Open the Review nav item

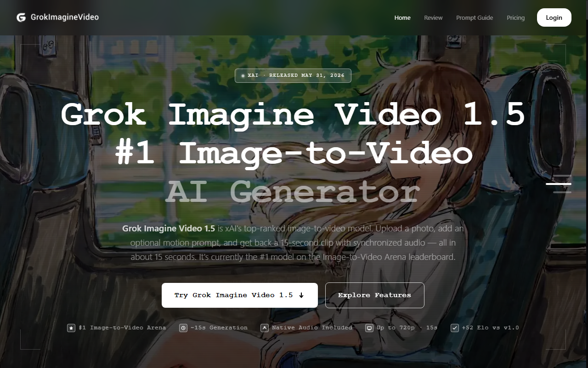(x=433, y=17)
